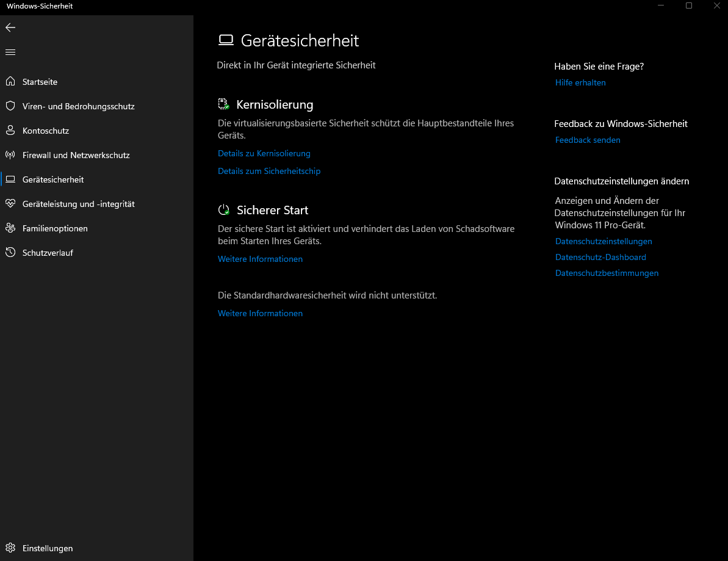Click the Feedback senden link
The width and height of the screenshot is (728, 561).
point(588,140)
